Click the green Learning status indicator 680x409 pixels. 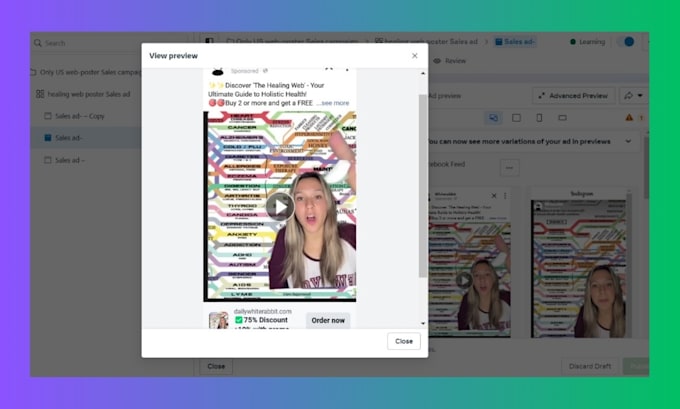pyautogui.click(x=587, y=42)
